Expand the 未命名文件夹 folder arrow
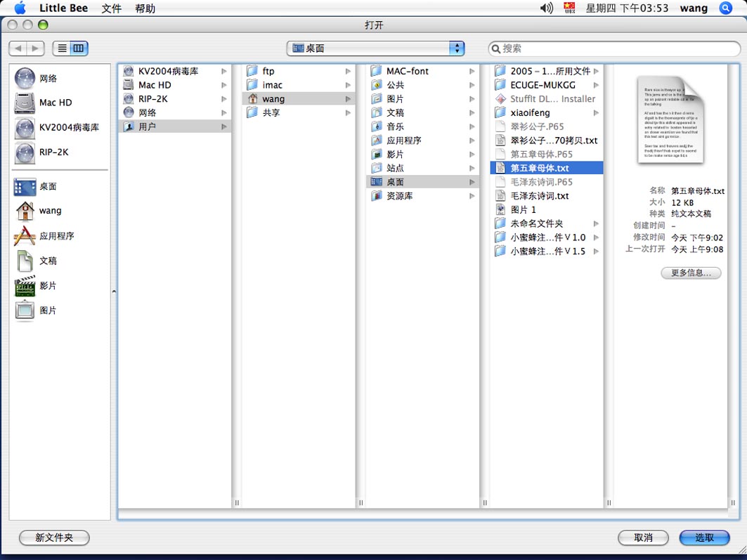Viewport: 747px width, 560px height. coord(596,224)
